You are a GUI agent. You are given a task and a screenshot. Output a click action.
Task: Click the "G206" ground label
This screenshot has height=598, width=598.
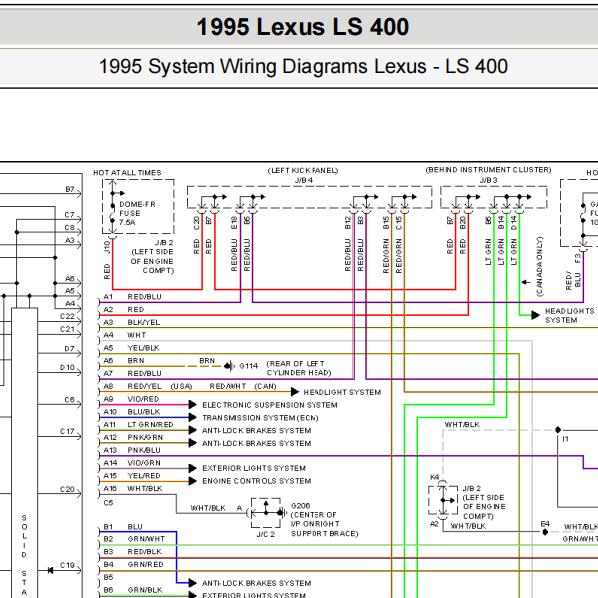301,506
